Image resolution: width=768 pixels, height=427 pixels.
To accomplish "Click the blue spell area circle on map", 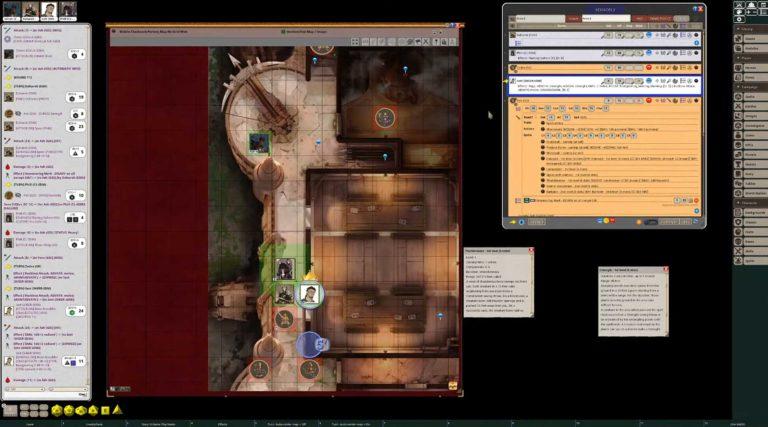I will point(311,344).
